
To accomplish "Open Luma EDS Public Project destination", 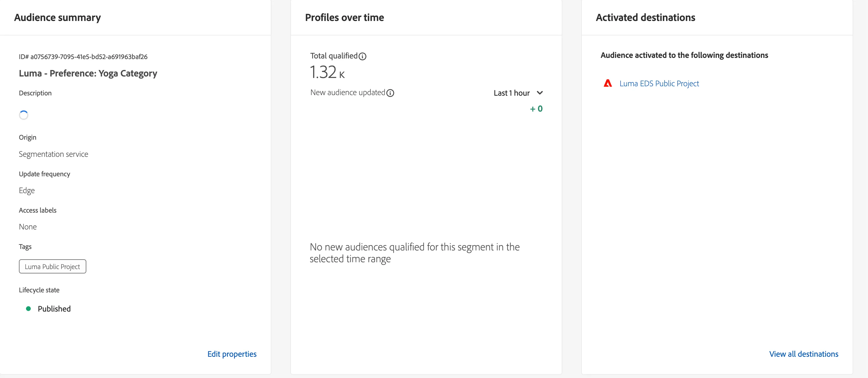I will [659, 84].
